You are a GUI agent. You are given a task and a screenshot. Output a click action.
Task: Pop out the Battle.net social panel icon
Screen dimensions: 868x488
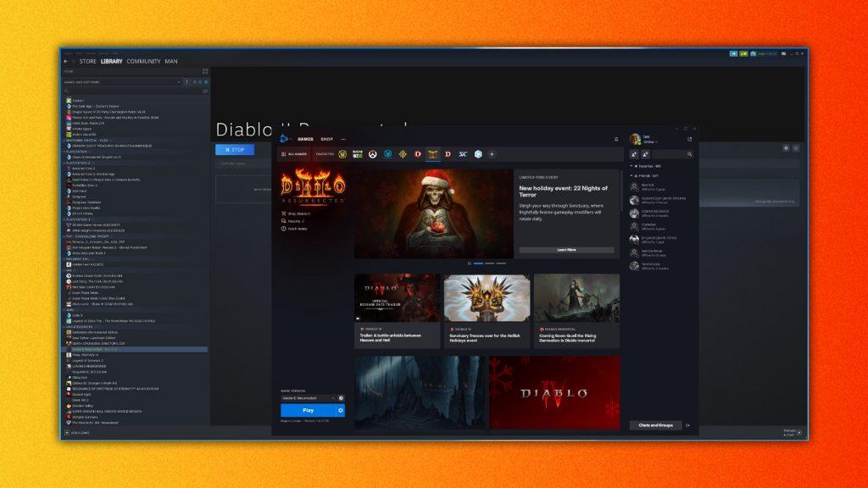pyautogui.click(x=689, y=140)
